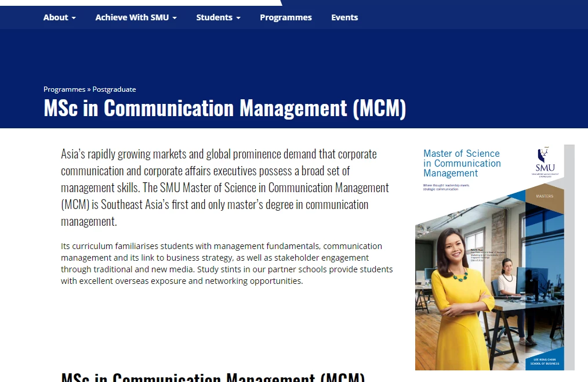This screenshot has height=382, width=588.
Task: Click the lower MSc in Communication Management (MCM) heading
Action: pyautogui.click(x=213, y=377)
